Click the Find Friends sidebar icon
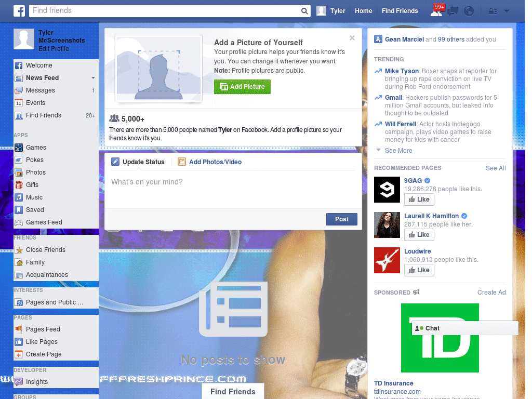 (19, 116)
